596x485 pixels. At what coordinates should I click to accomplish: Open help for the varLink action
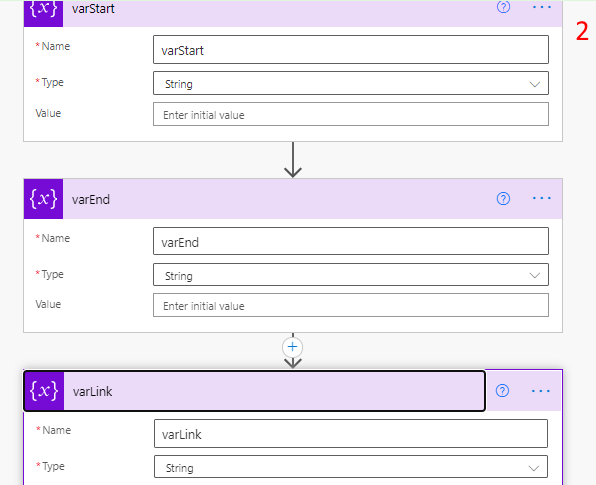coord(502,390)
